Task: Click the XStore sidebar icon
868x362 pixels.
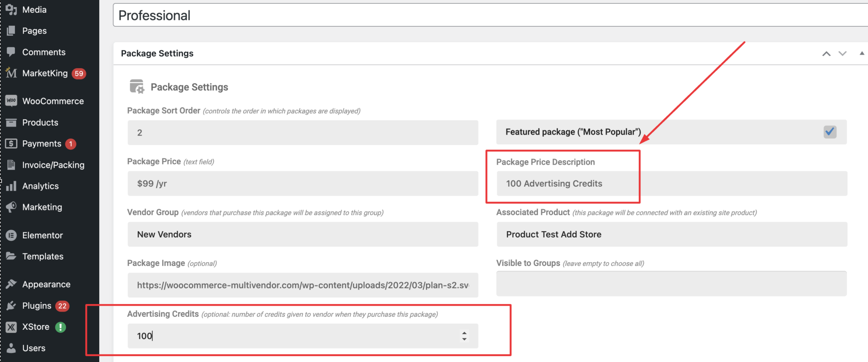Action: point(11,327)
